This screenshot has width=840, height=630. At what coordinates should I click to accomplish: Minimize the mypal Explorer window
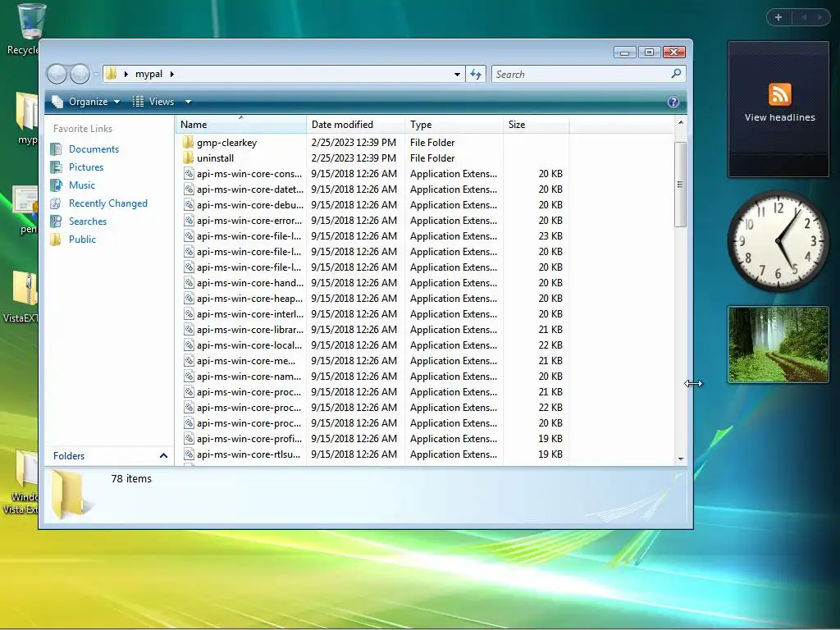point(624,52)
